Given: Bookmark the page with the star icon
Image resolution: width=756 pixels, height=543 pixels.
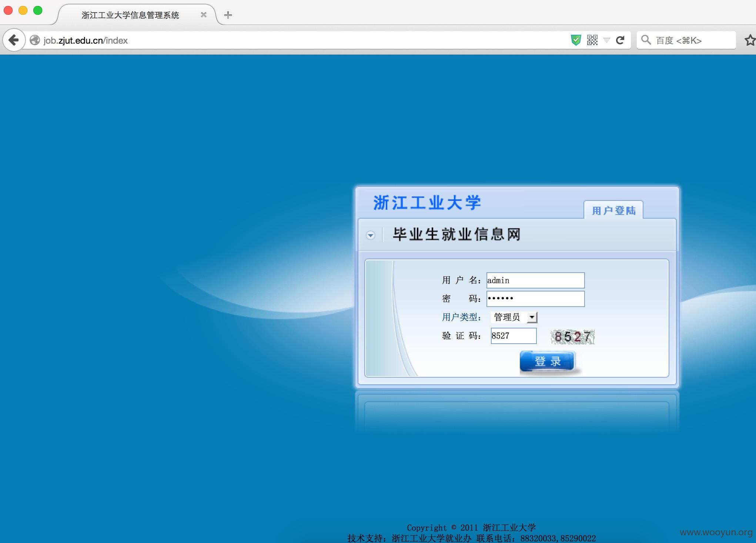Looking at the screenshot, I should pos(750,40).
